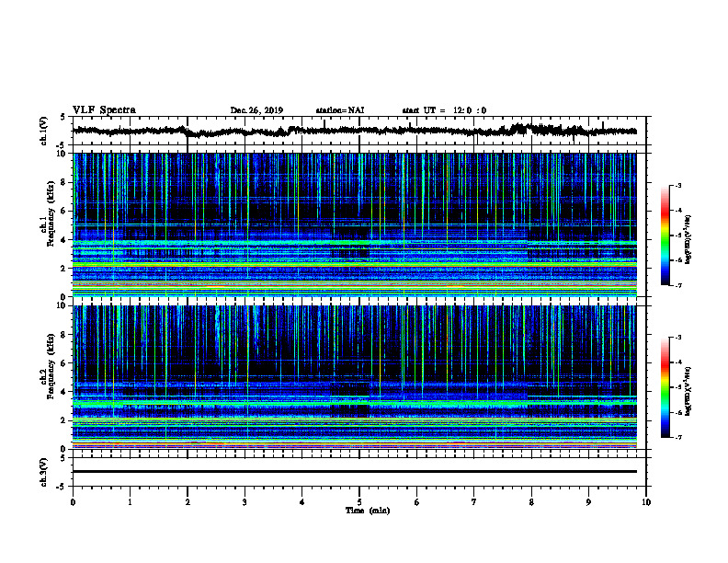Image resolution: width=728 pixels, height=563 pixels.
Task: Click the ch.2 spectrogram color scale bar
Action: pos(665,387)
